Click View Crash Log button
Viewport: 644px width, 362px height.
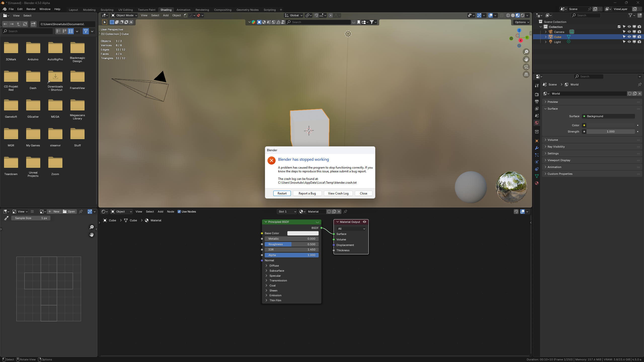coord(338,193)
